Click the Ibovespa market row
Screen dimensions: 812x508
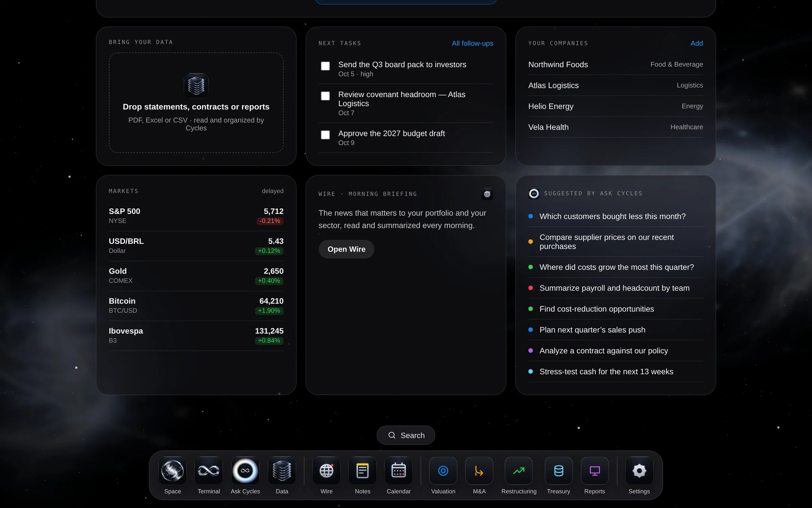point(196,336)
